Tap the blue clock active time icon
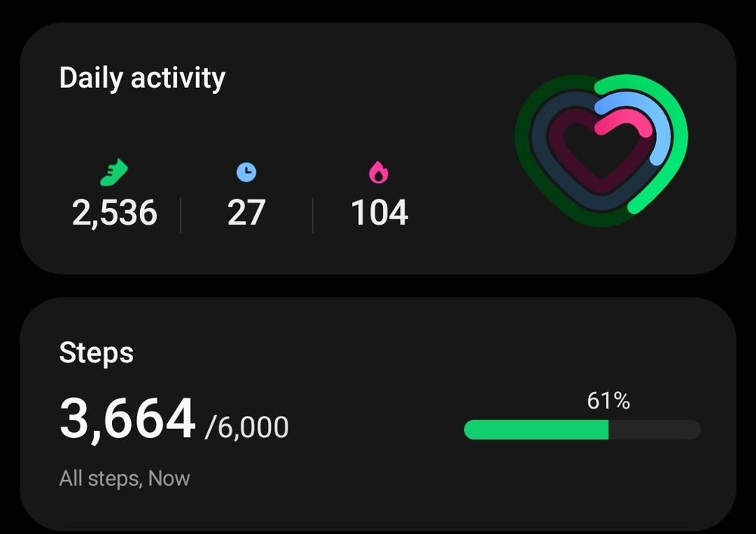Viewport: 756px width, 534px height. coord(247,172)
